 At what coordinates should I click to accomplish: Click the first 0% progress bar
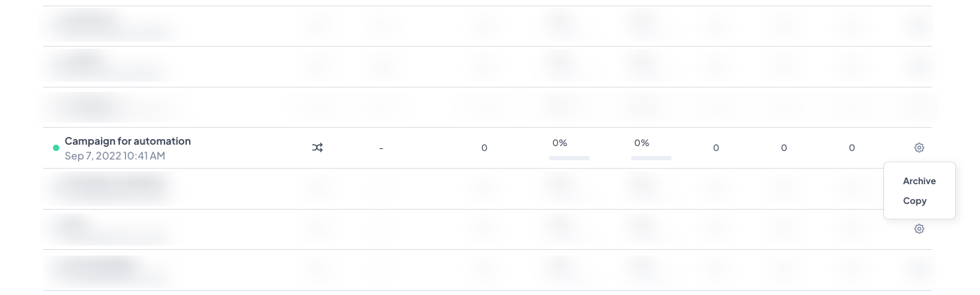pyautogui.click(x=569, y=158)
